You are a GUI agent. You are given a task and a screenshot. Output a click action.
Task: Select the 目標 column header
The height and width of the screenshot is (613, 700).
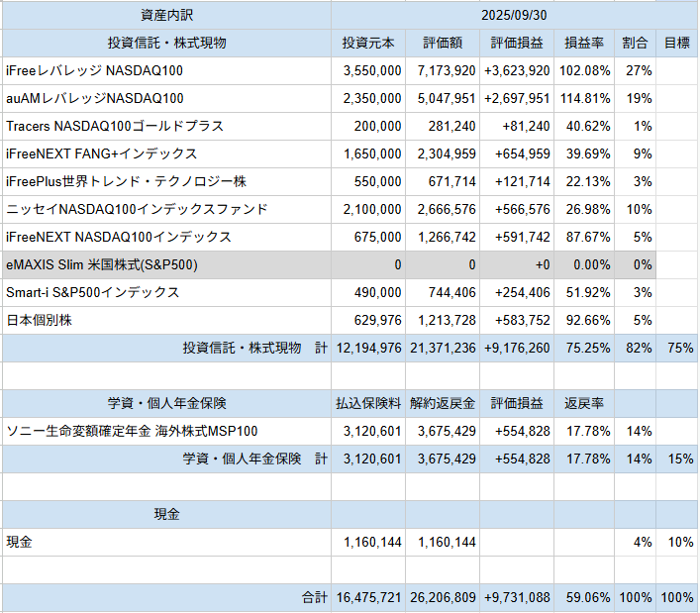click(676, 43)
